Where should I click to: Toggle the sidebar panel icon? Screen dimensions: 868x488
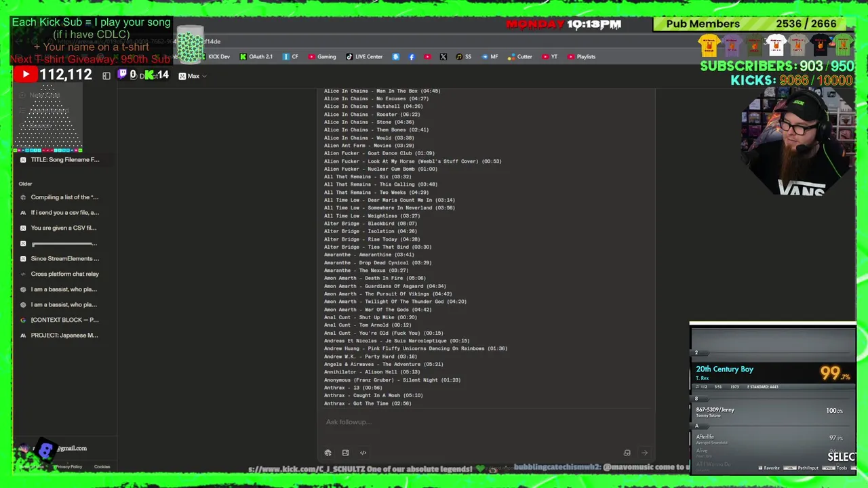point(106,76)
